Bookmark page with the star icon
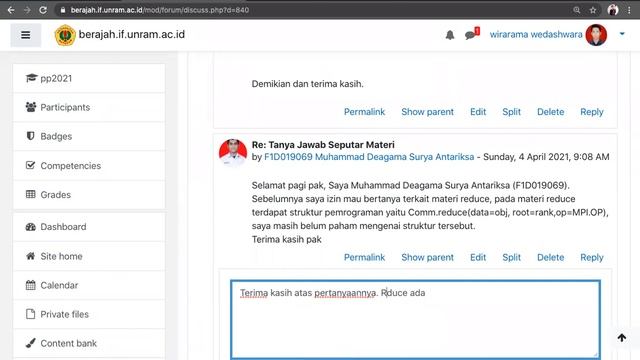 tap(593, 10)
